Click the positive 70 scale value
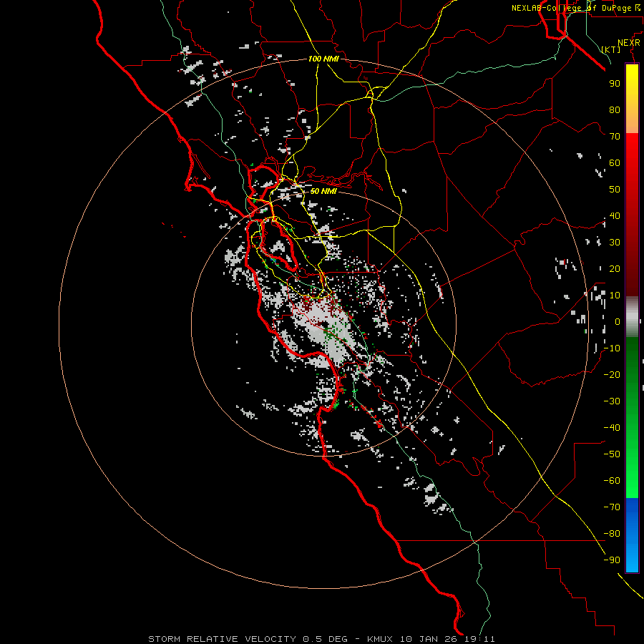The image size is (644, 644). (x=615, y=137)
